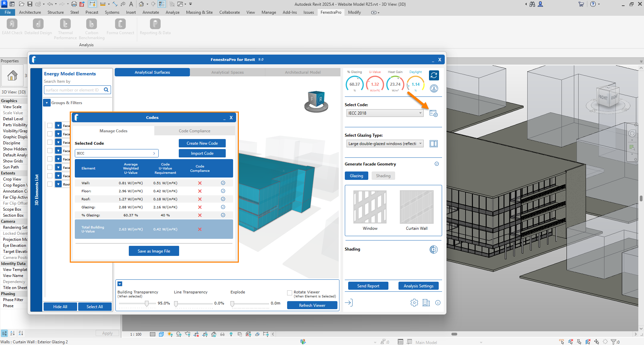This screenshot has height=345, width=644.
Task: Click the Save as Image File button
Action: pyautogui.click(x=154, y=251)
